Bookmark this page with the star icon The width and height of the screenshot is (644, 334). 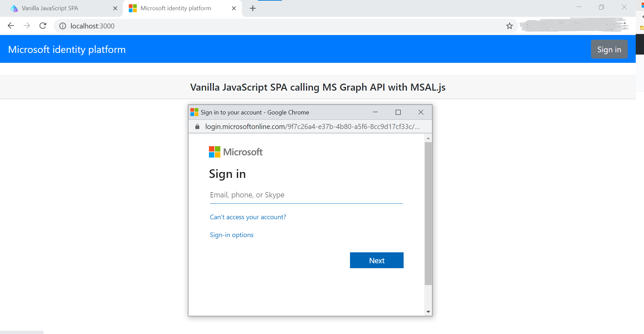point(509,26)
